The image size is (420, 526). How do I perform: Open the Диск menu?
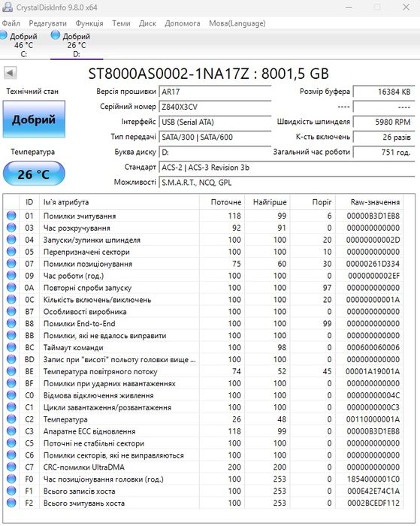point(147,23)
